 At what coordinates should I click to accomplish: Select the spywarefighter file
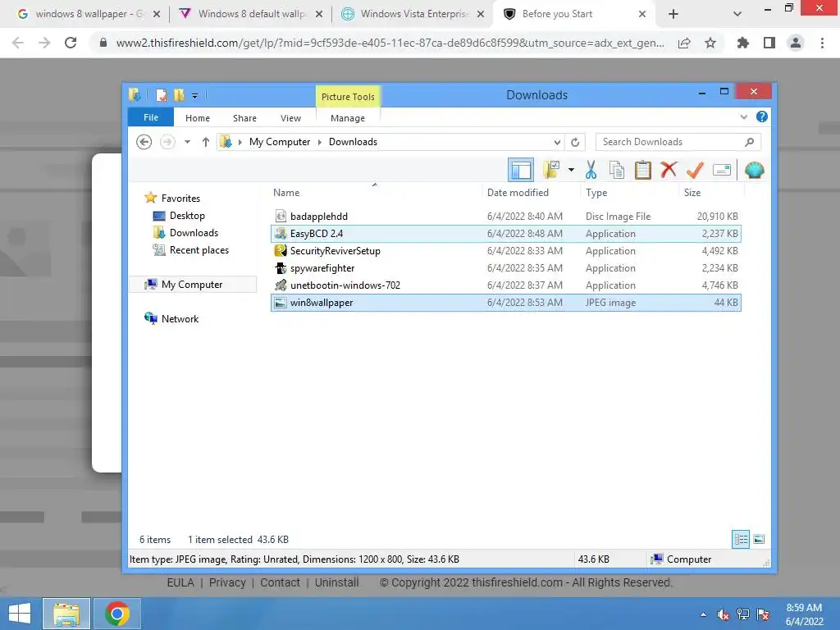pos(505,268)
